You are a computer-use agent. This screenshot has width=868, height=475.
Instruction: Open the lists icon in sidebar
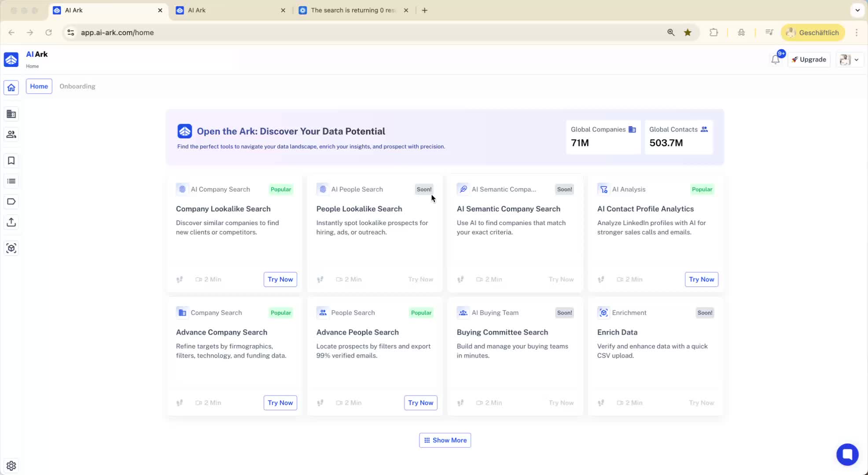pyautogui.click(x=11, y=181)
